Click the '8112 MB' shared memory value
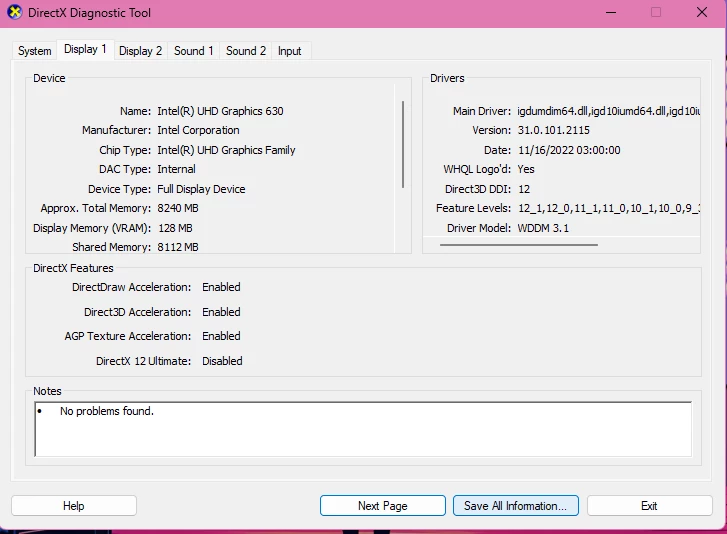This screenshot has height=534, width=727. click(x=178, y=247)
